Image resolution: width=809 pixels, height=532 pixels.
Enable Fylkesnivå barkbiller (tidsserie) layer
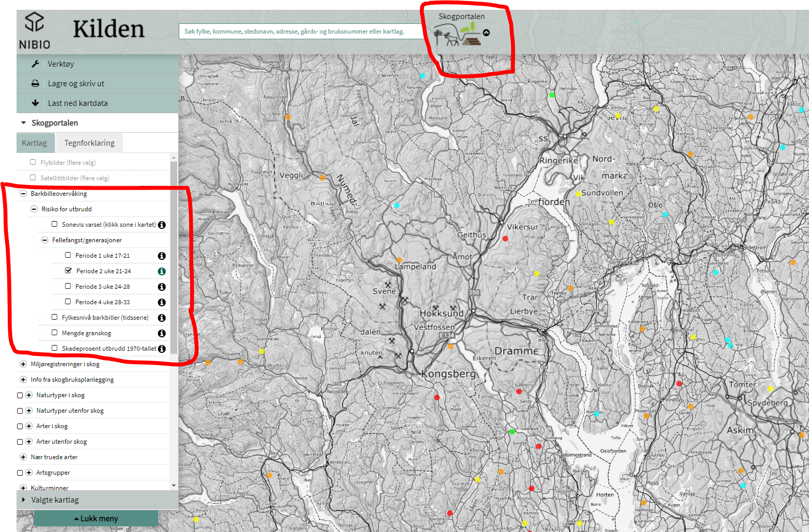coord(55,317)
